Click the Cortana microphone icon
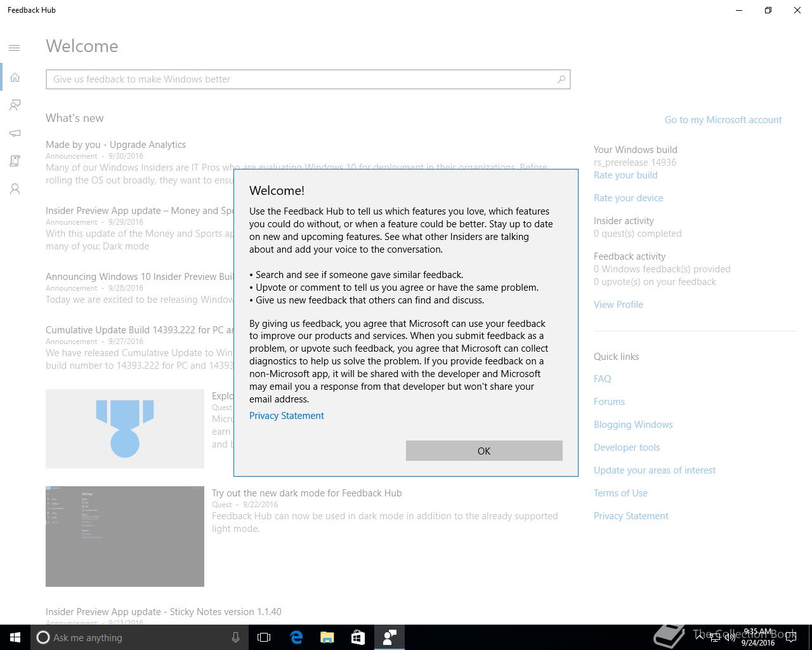The height and width of the screenshot is (650, 812). (x=235, y=637)
